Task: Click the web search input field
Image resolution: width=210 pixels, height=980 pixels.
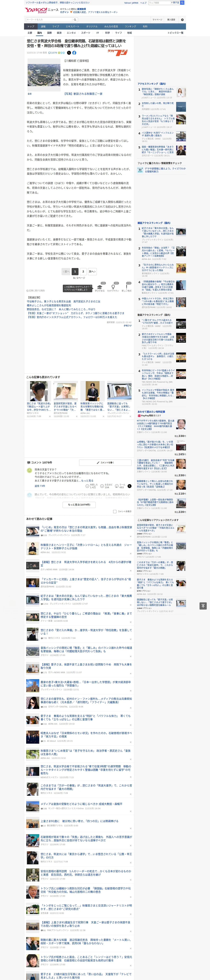Action: (x=159, y=3)
